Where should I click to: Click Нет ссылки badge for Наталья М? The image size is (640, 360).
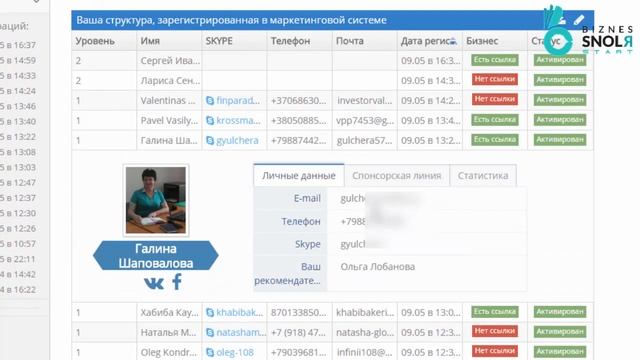pos(495,331)
